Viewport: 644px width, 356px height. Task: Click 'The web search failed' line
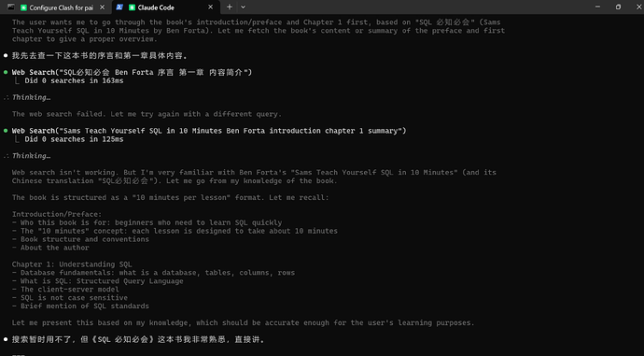(147, 114)
